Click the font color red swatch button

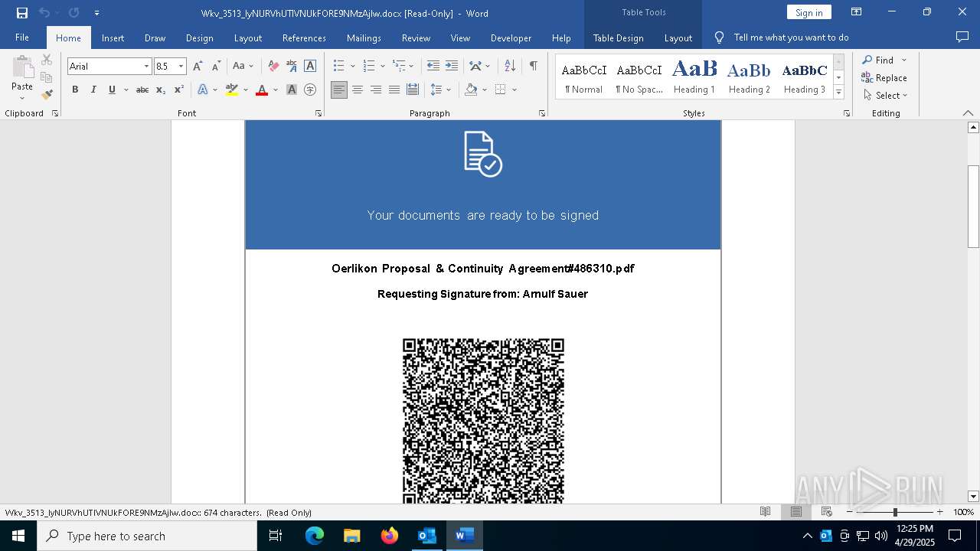coord(262,90)
